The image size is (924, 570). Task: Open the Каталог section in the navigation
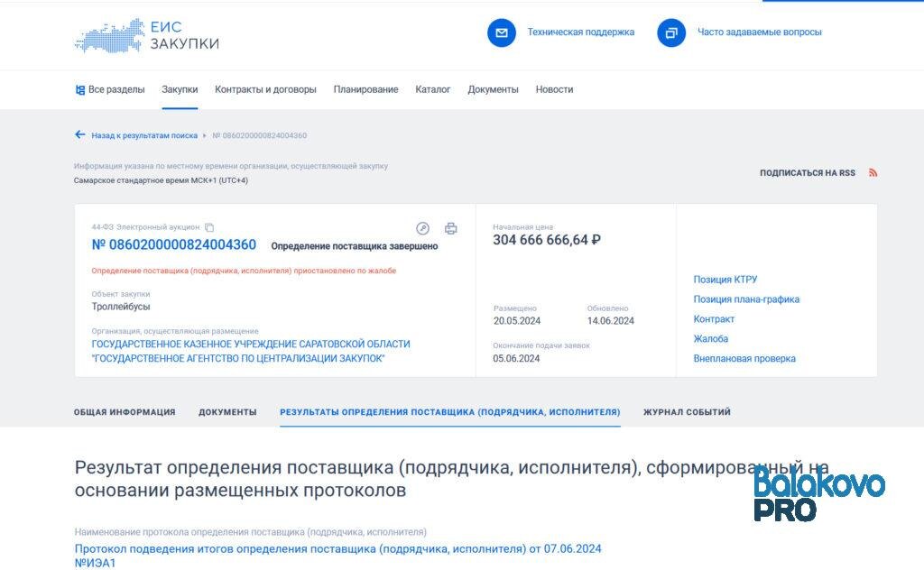pos(433,89)
